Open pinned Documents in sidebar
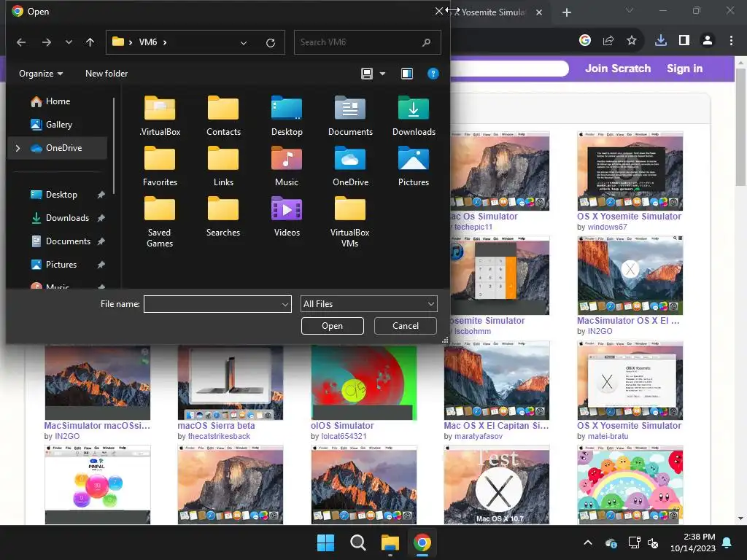 [x=68, y=241]
